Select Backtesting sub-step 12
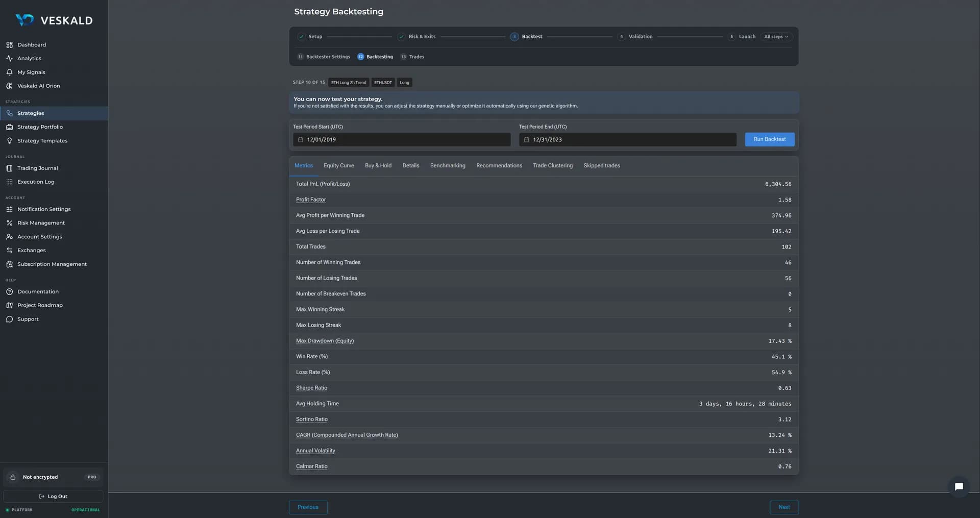Image resolution: width=980 pixels, height=518 pixels. pos(375,57)
